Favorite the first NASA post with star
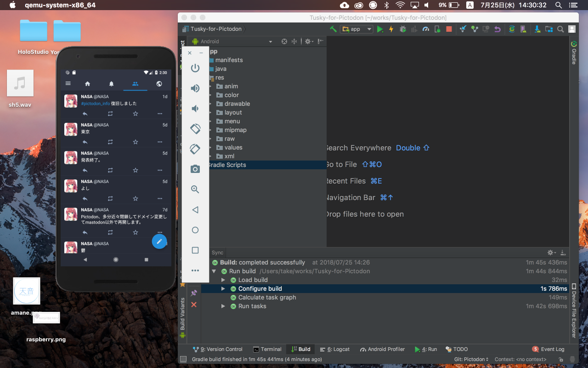588x368 pixels. pyautogui.click(x=135, y=114)
